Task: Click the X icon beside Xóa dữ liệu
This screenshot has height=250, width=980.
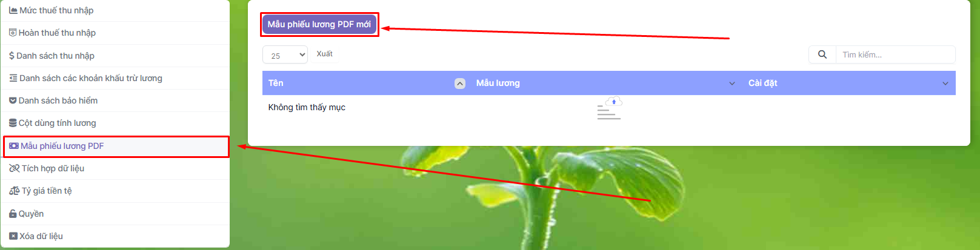Action: (x=13, y=236)
